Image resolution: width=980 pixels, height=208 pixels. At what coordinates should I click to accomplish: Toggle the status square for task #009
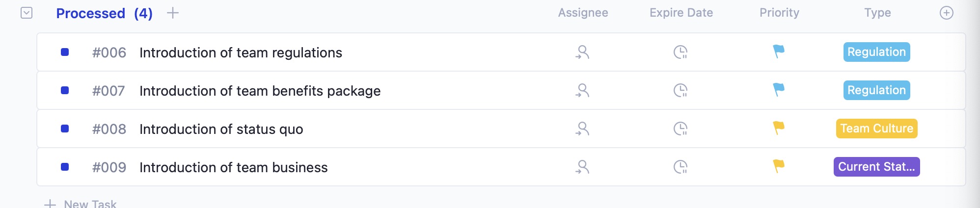[x=65, y=167]
